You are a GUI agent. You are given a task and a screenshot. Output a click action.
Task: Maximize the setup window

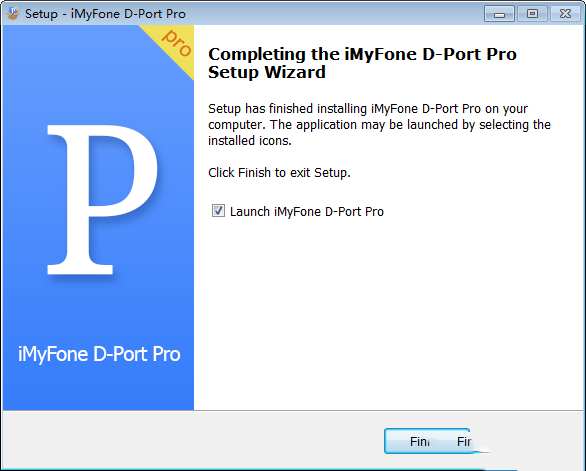point(532,14)
